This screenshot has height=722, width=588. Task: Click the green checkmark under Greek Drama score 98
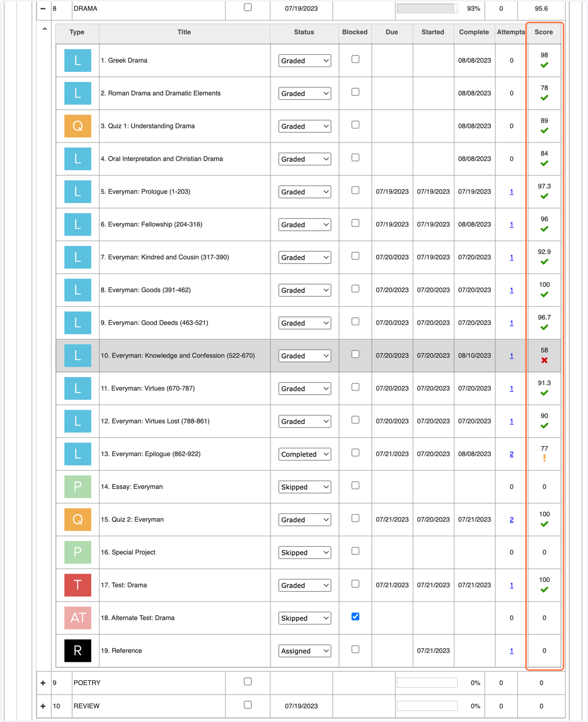(x=544, y=65)
